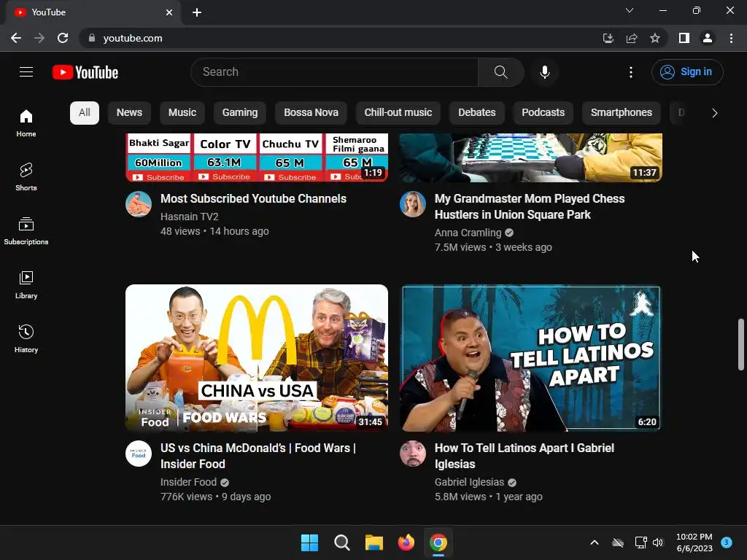Play the most subscribed channels thumbnail
This screenshot has height=560, width=747.
[257, 157]
